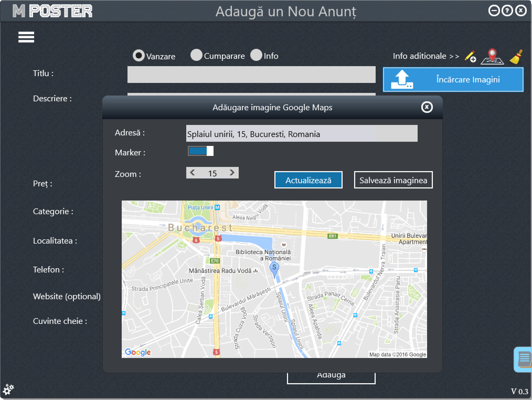Click into the Titlu input field
This screenshot has height=400, width=532.
(x=251, y=75)
